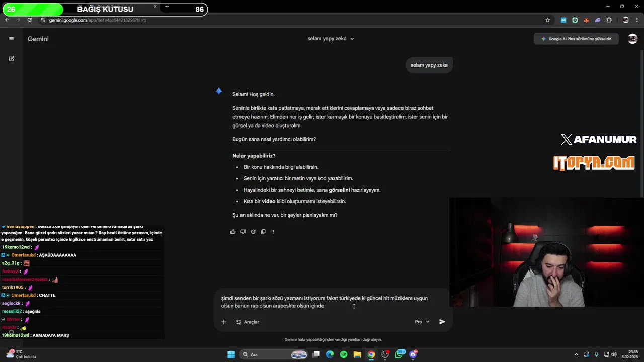The height and width of the screenshot is (362, 644).
Task: Bookmark this page with the star
Action: coord(548,20)
